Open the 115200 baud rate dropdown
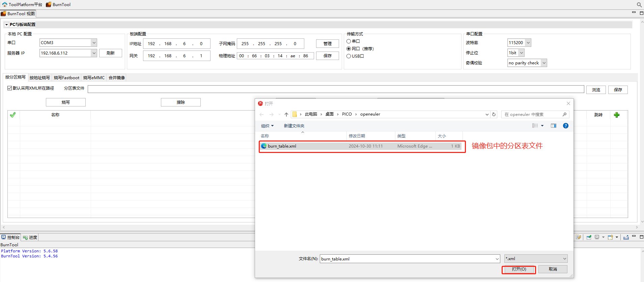This screenshot has width=644, height=282. click(x=528, y=43)
